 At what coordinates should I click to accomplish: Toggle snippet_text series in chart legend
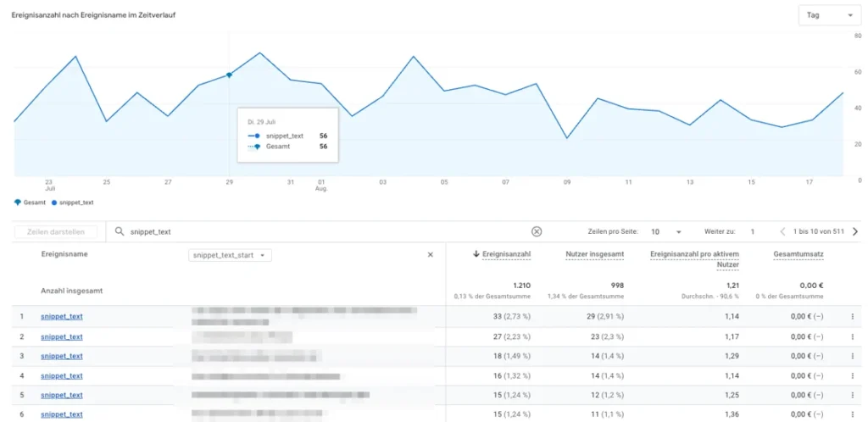[x=72, y=203]
